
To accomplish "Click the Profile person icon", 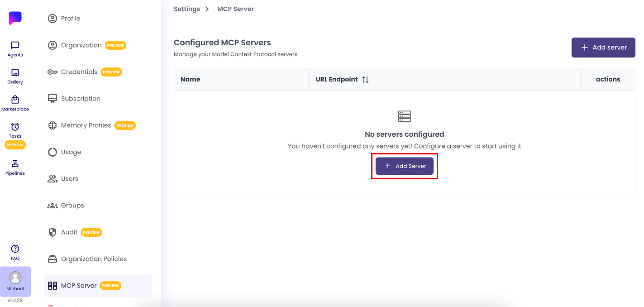I will pos(52,19).
